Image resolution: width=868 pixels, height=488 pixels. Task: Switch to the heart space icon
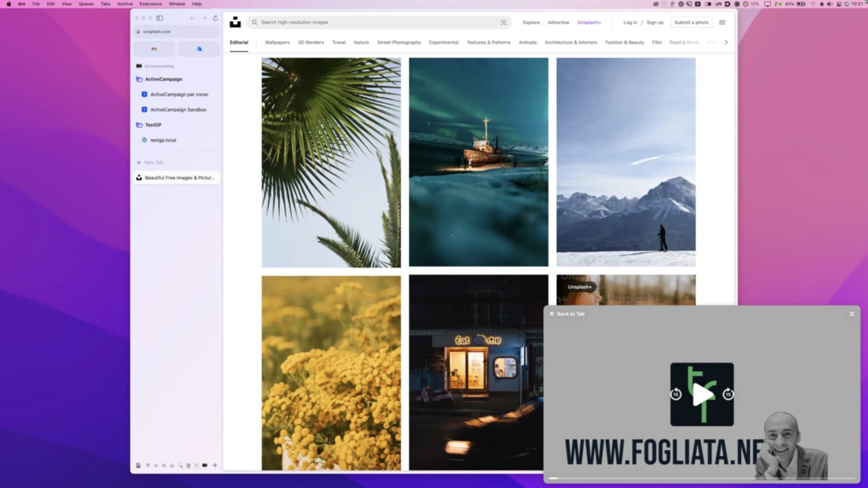point(147,466)
